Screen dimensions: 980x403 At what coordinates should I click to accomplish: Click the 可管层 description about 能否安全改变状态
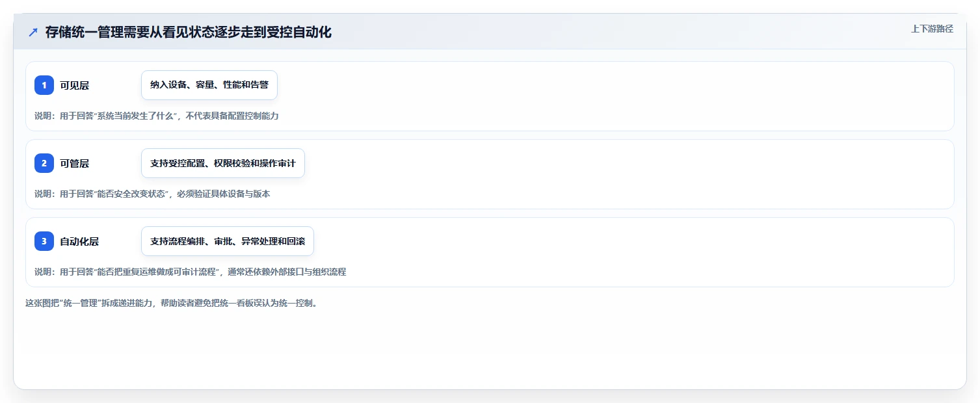pyautogui.click(x=152, y=194)
